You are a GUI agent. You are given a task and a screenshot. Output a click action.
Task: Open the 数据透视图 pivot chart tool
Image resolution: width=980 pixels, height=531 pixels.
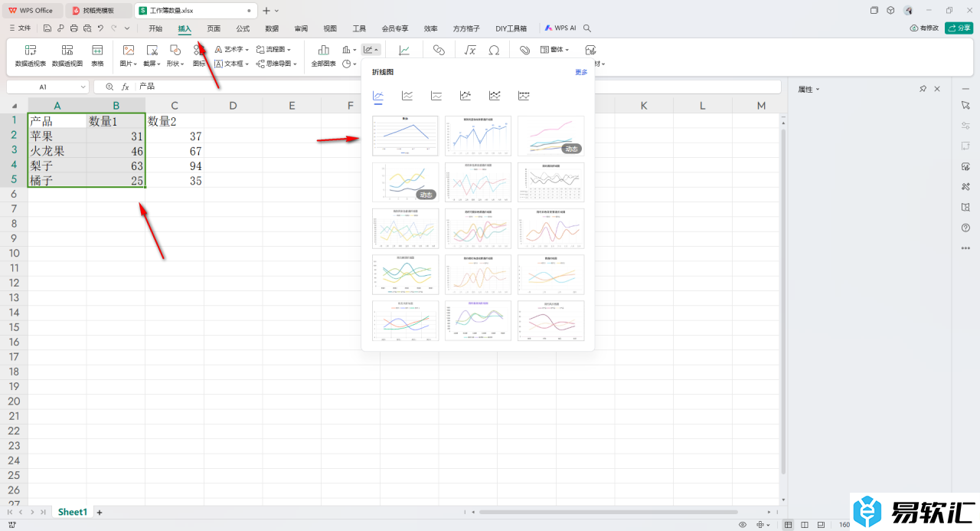[67, 55]
